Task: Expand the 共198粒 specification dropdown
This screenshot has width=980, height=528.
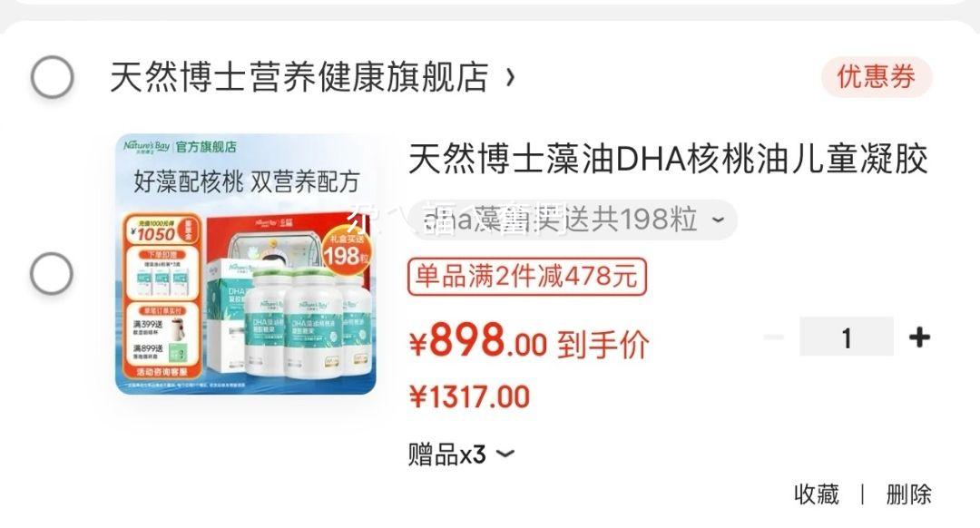Action: 573,220
